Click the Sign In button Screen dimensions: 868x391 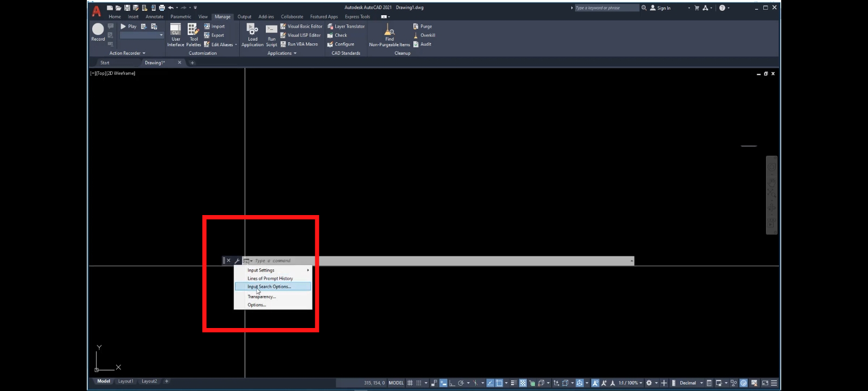(x=660, y=8)
